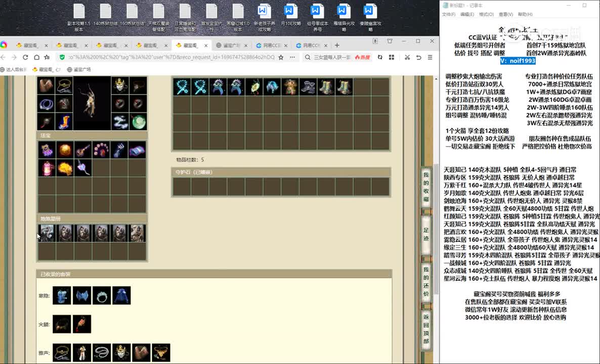The height and width of the screenshot is (364, 600).
Task: Click the gray boots inventory item
Action: point(309,87)
